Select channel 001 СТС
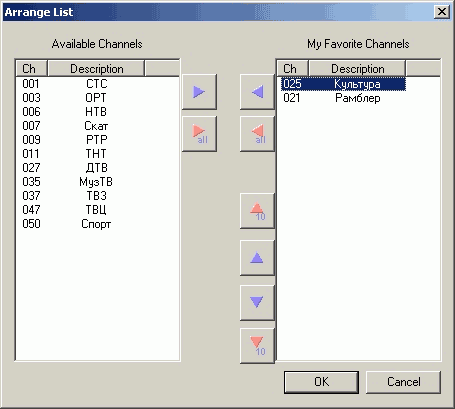The height and width of the screenshot is (409, 455). pos(81,84)
